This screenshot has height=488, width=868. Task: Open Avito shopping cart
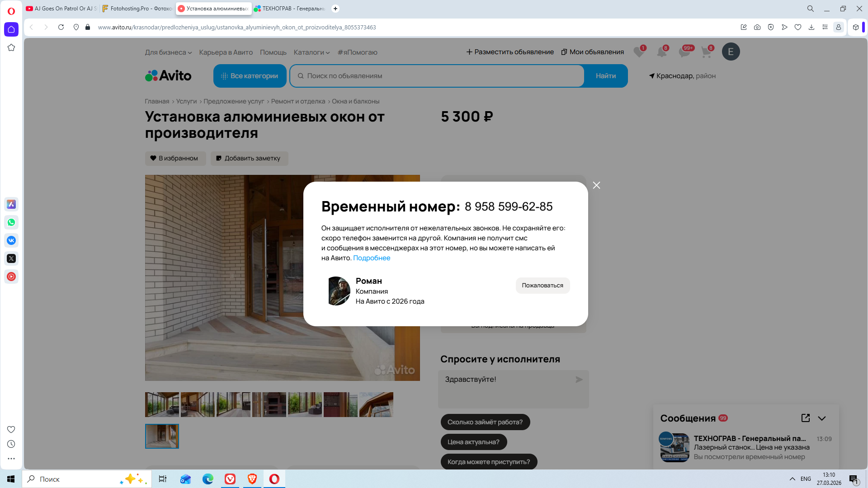[706, 52]
